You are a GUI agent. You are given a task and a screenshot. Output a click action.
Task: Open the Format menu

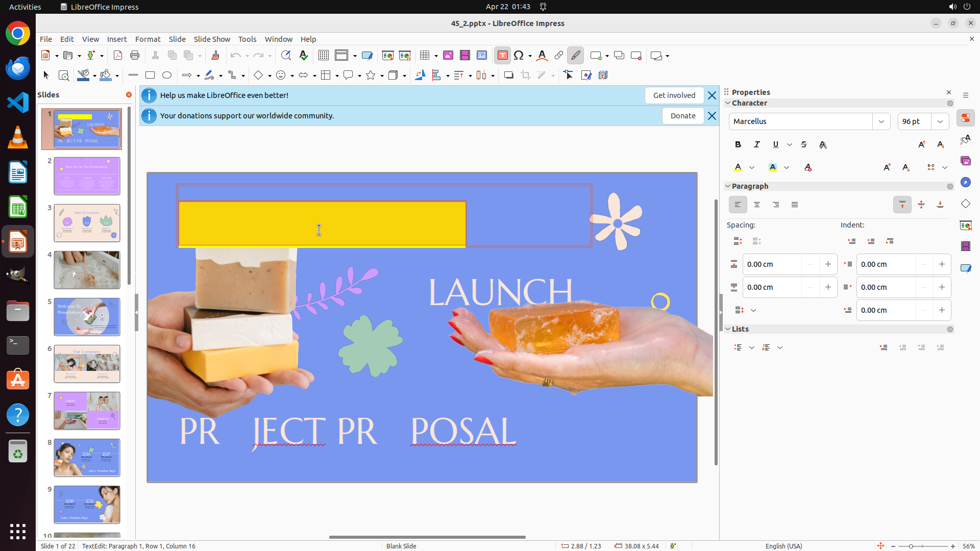coord(148,39)
